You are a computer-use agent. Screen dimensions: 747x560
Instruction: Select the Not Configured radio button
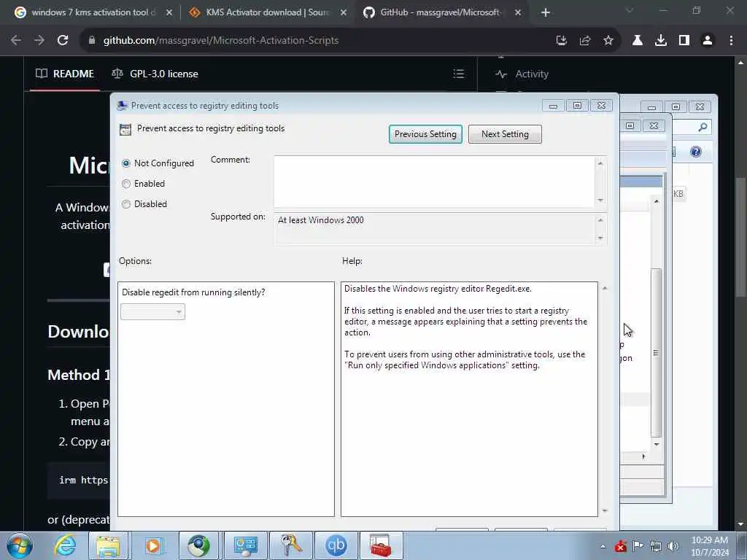[125, 163]
